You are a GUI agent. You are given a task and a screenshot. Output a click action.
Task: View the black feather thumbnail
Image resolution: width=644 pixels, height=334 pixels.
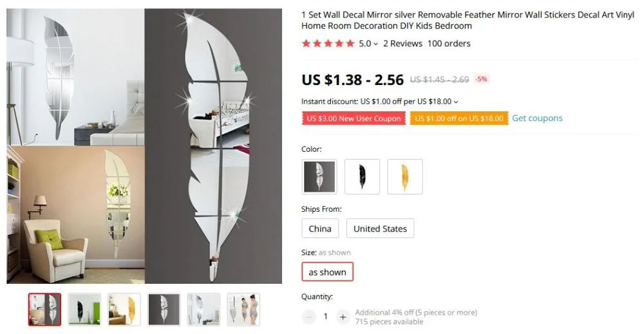click(x=84, y=310)
